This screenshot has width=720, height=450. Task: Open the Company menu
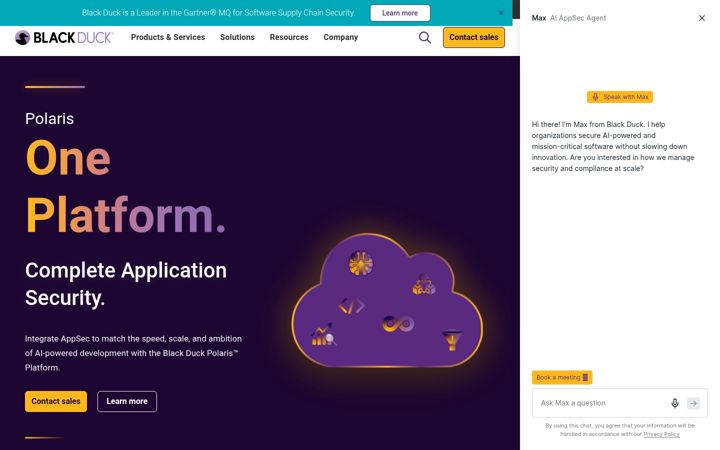point(340,37)
